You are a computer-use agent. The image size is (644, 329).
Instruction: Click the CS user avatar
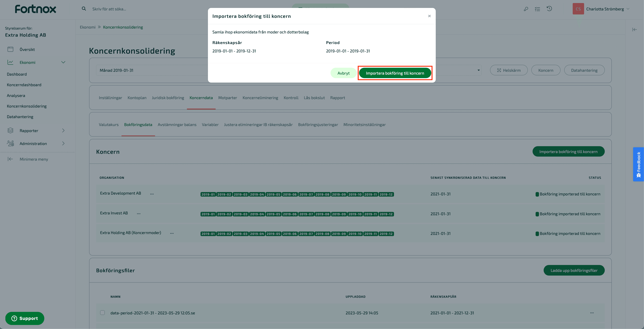(x=578, y=9)
